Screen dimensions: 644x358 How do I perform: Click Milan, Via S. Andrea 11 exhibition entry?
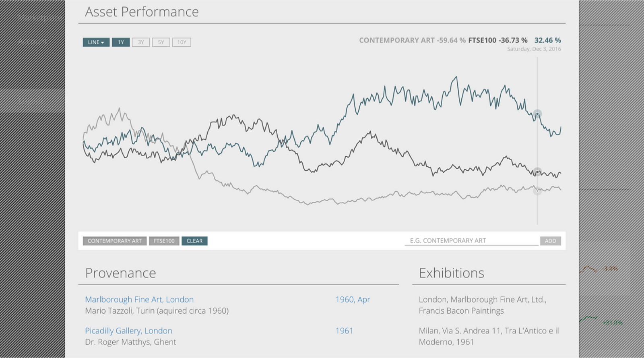(x=489, y=336)
